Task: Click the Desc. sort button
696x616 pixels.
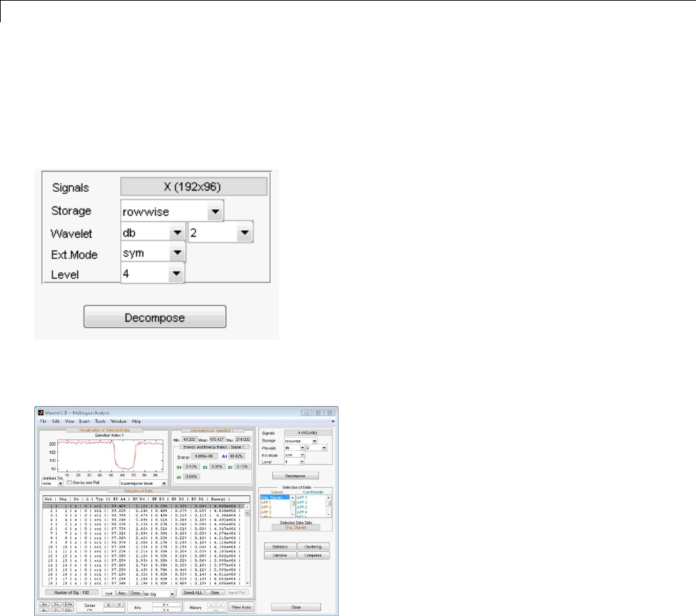Action: pos(136,593)
